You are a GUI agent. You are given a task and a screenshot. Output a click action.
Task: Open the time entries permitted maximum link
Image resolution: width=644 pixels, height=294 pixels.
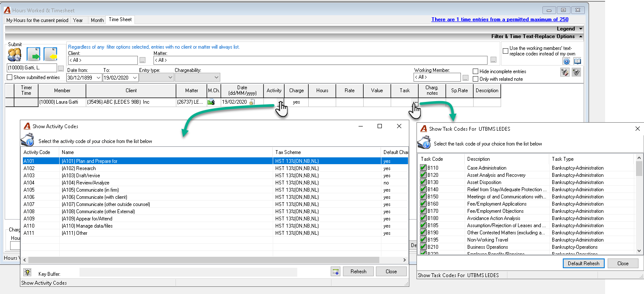pos(500,19)
